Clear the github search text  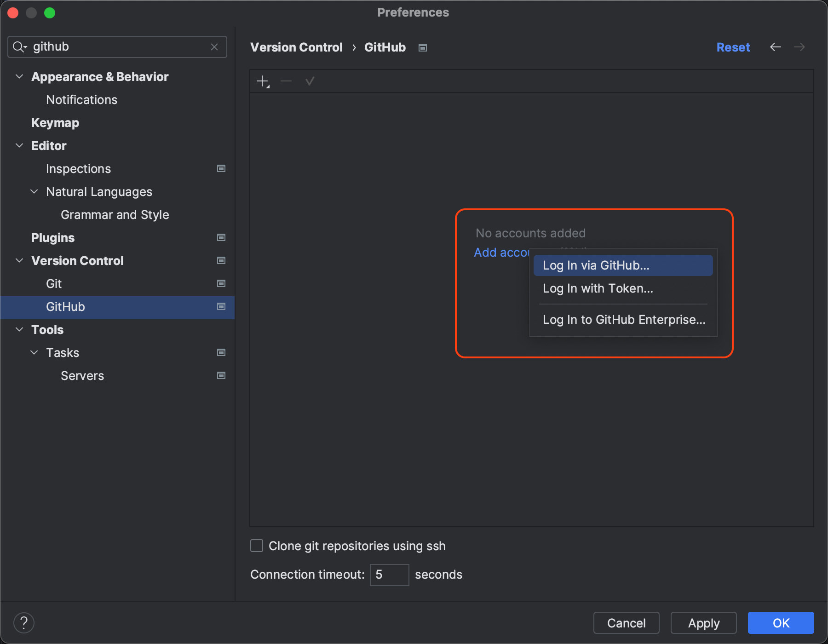click(x=214, y=47)
